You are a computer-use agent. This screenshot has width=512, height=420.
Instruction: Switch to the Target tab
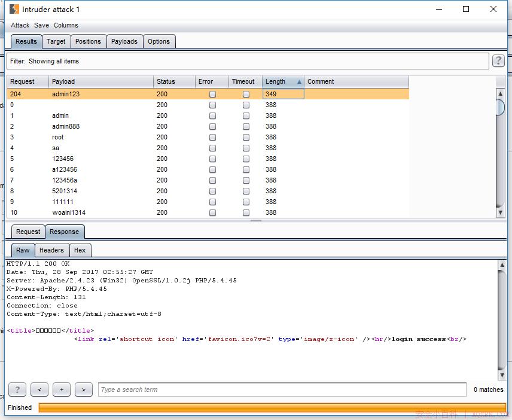pos(56,41)
